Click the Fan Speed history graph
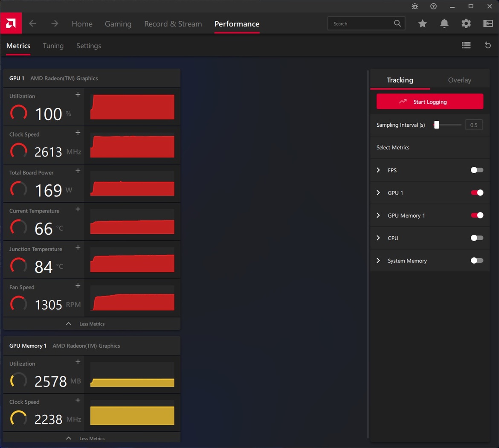Screen dimensions: 499x448 click(132, 298)
